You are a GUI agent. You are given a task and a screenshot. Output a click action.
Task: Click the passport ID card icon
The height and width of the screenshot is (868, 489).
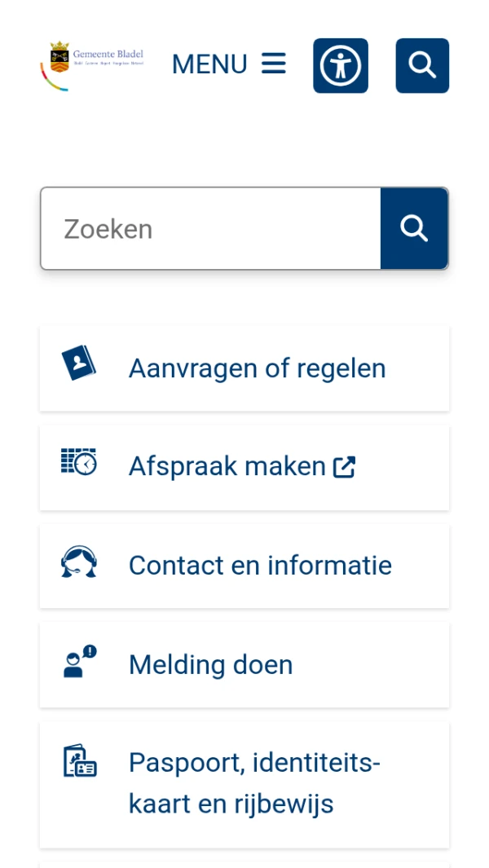(79, 761)
